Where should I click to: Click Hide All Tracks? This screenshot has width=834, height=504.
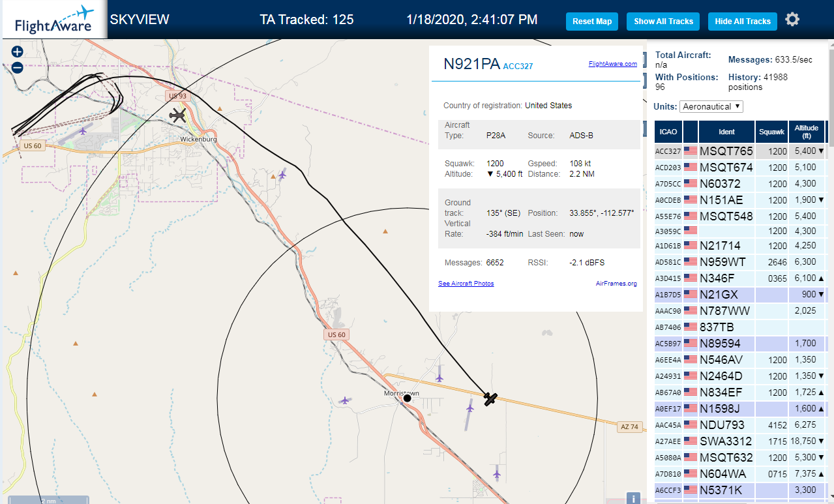coord(743,22)
